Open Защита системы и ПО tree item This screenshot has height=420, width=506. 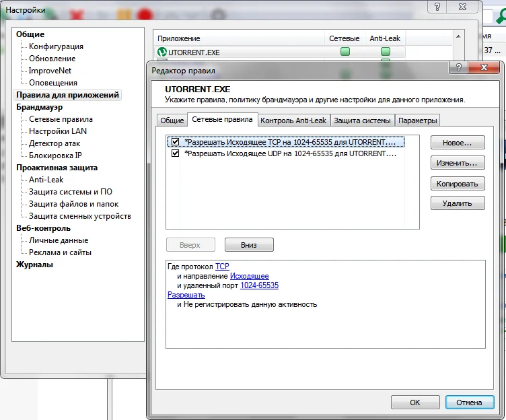71,192
